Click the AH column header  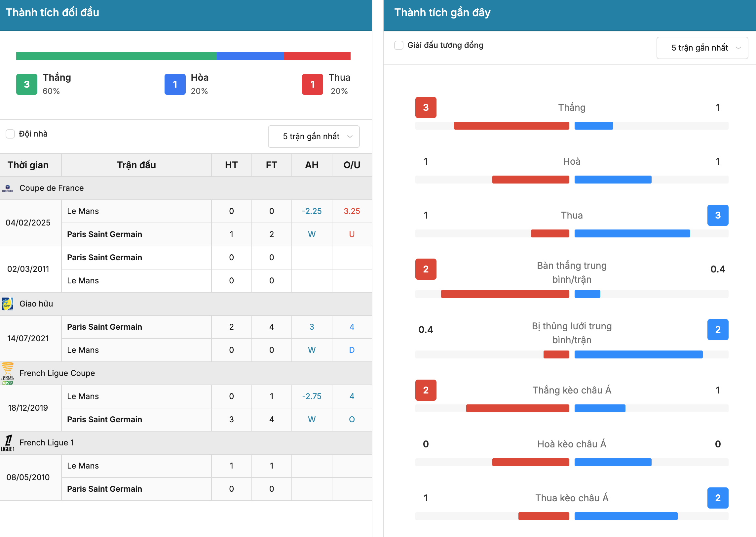pyautogui.click(x=312, y=165)
